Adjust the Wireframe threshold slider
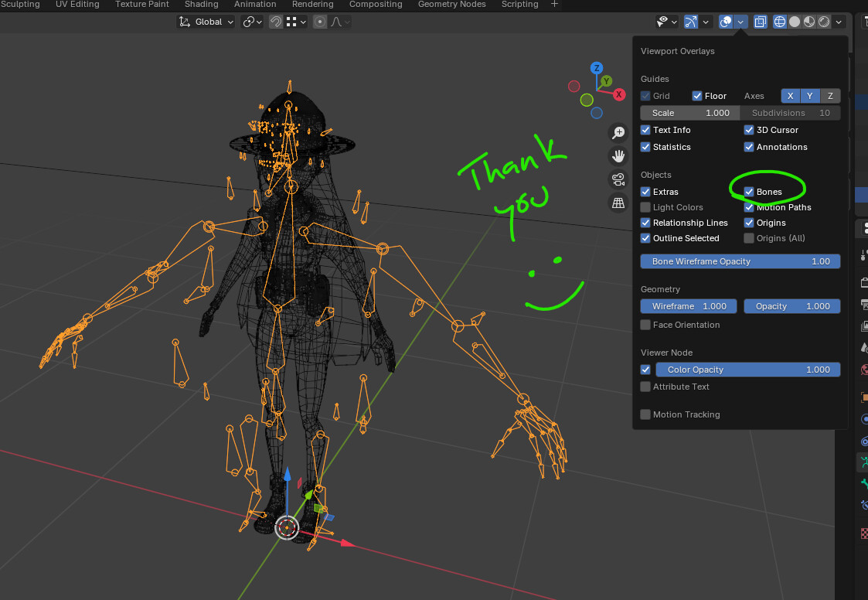Screen dimensions: 868x600 tap(689, 306)
